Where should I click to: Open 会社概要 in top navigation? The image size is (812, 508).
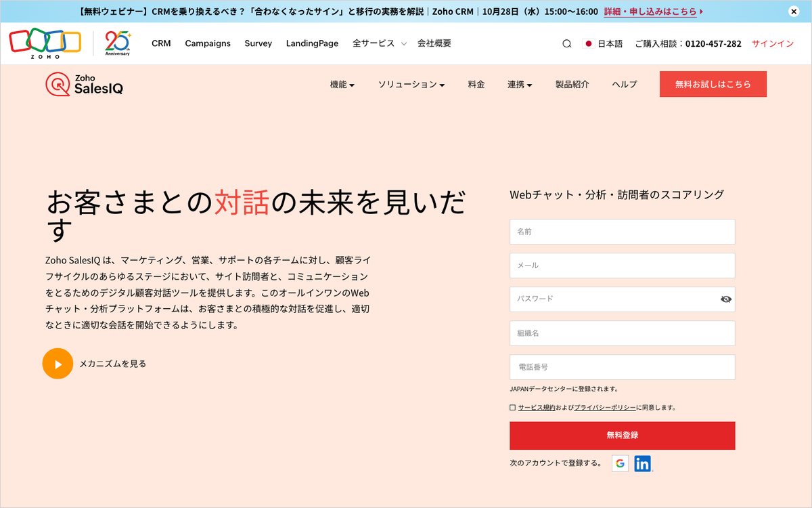pyautogui.click(x=434, y=43)
